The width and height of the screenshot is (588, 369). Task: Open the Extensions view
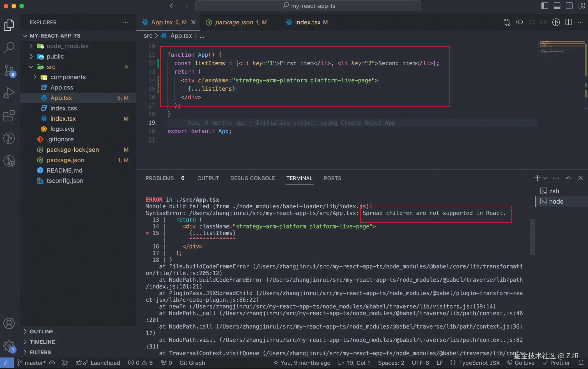(9, 116)
